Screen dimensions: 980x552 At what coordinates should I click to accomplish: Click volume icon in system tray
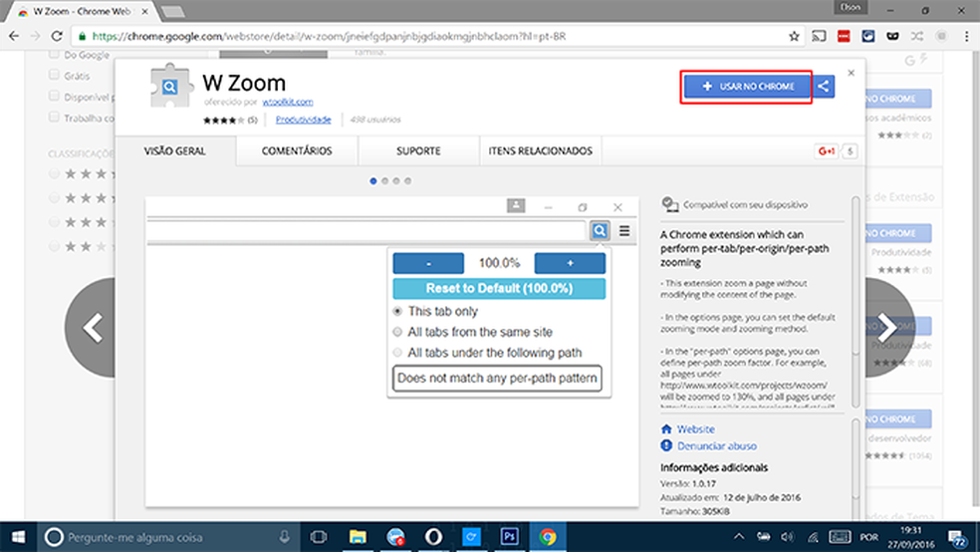click(x=788, y=537)
